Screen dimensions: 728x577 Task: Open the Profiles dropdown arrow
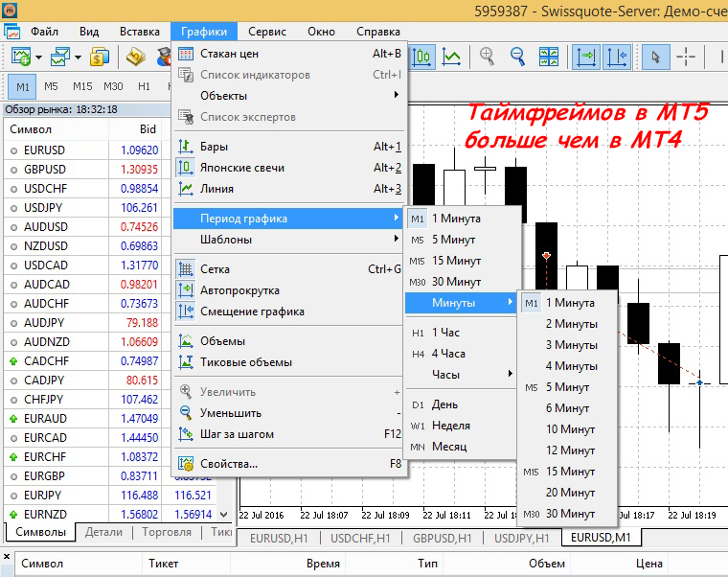(x=78, y=58)
